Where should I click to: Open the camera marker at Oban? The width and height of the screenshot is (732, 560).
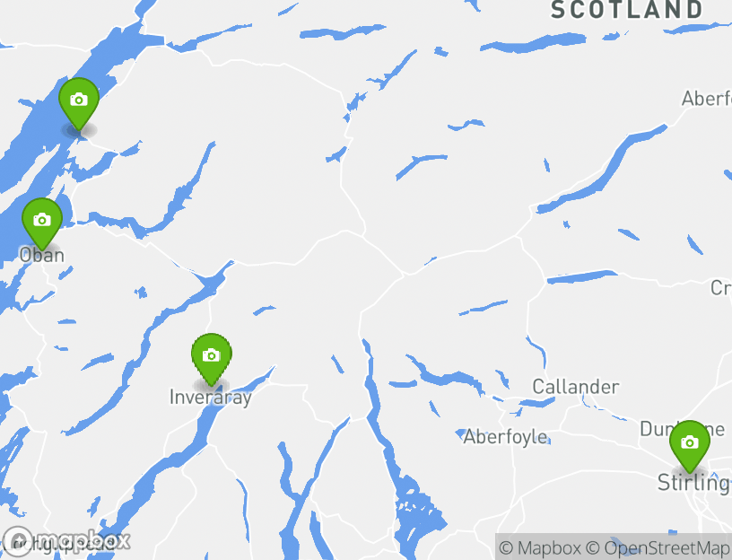click(x=42, y=223)
